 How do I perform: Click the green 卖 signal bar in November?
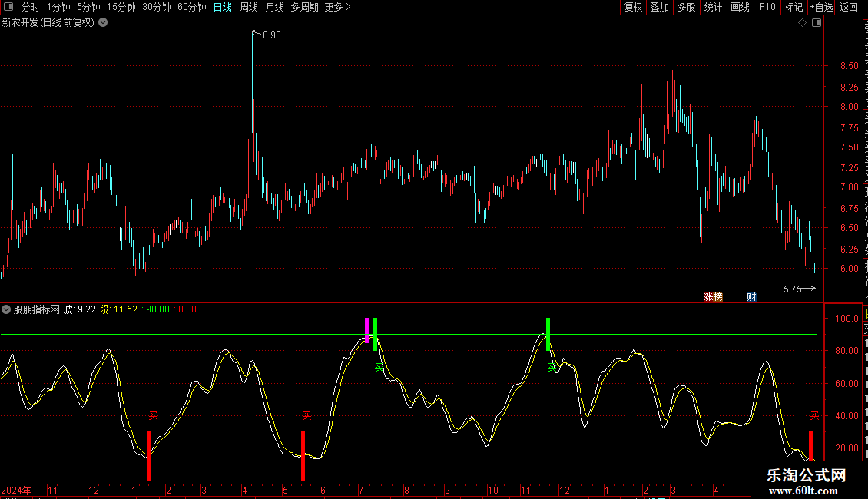pos(548,334)
